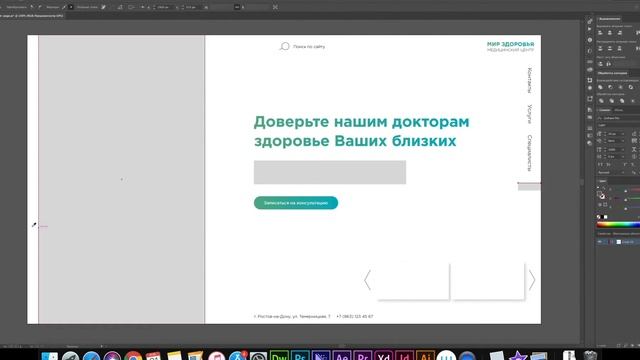Screen dimensions: 640x360
Task: Open the Gotham Pro font family dropdown
Action: (x=618, y=118)
